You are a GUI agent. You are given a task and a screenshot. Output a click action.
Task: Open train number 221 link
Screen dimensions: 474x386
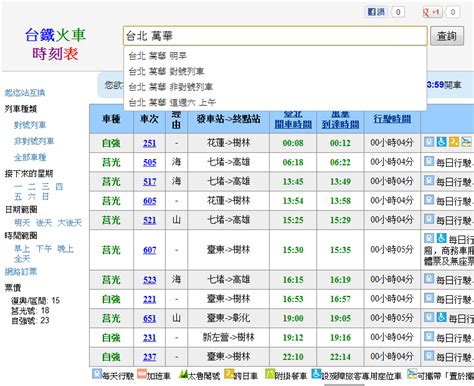pyautogui.click(x=149, y=299)
